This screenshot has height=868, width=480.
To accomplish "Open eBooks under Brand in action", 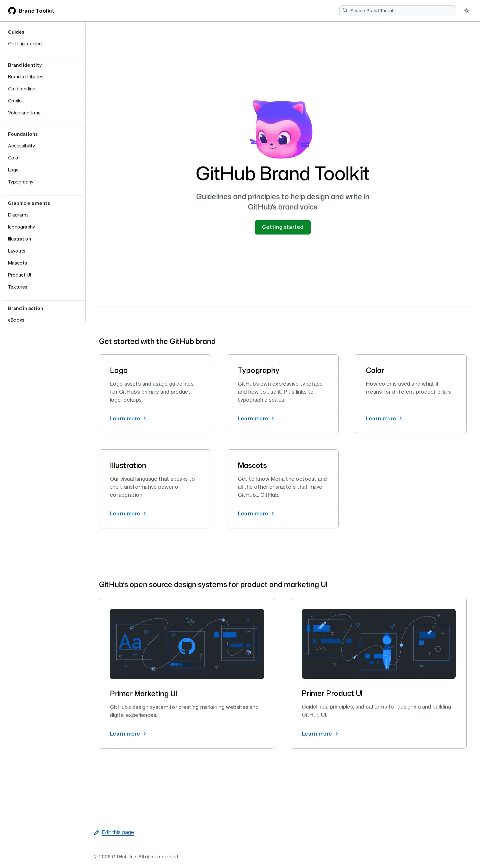I will (16, 320).
